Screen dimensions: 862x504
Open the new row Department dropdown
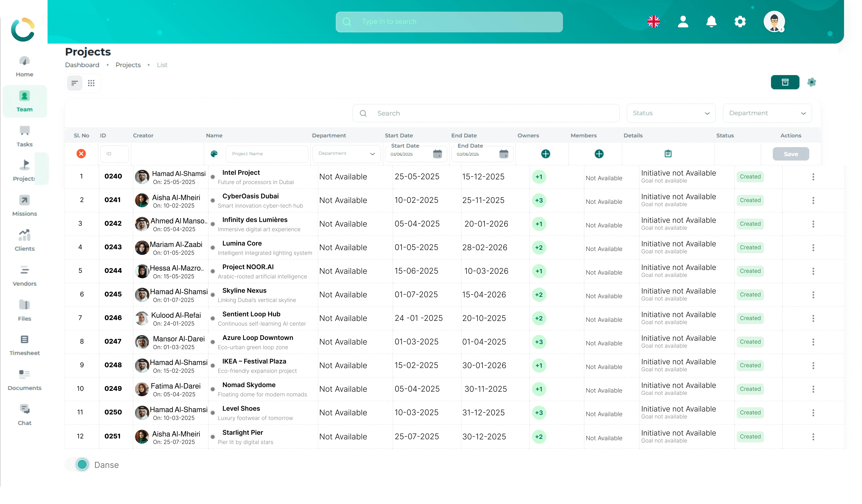[x=346, y=153]
